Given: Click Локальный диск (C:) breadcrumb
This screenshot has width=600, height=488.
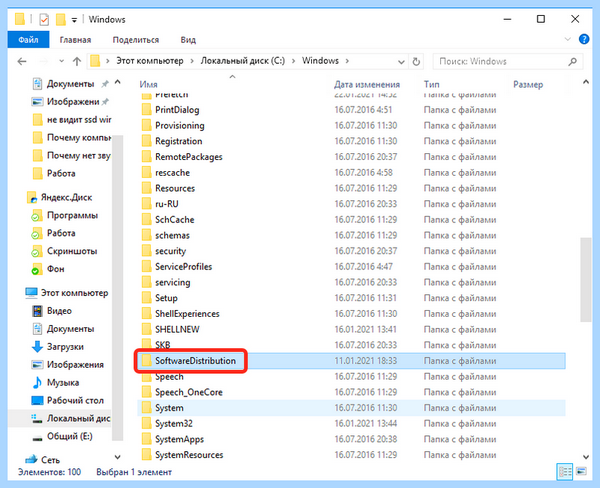Looking at the screenshot, I should coord(243,61).
